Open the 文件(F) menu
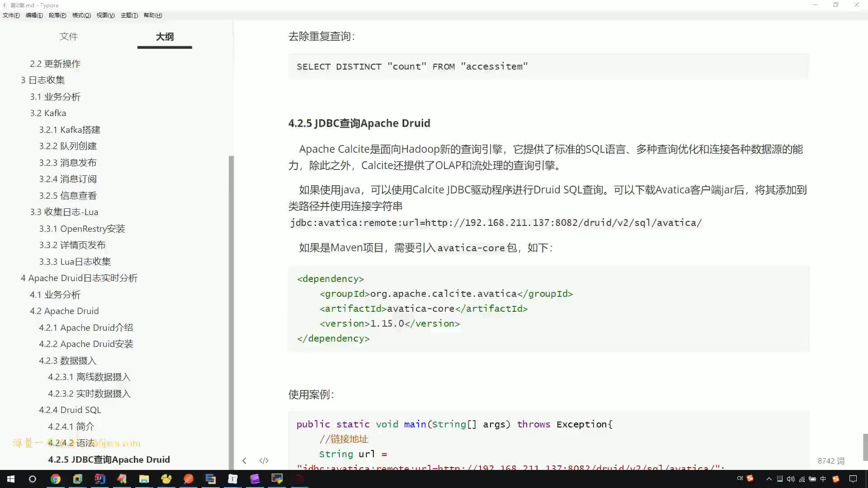The height and width of the screenshot is (488, 868). (x=11, y=15)
